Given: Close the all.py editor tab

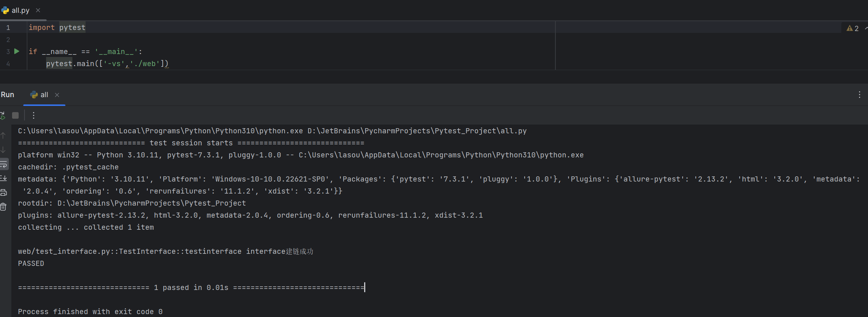Looking at the screenshot, I should tap(38, 11).
